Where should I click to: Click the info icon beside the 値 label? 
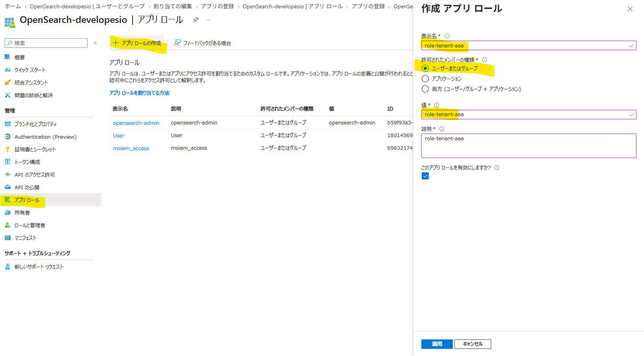(x=437, y=105)
